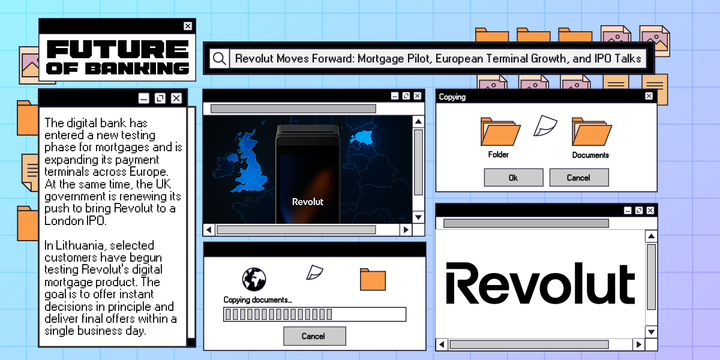The height and width of the screenshot is (360, 720).
Task: Click the Revolut window's scroll down arrow
Action: coord(651,332)
